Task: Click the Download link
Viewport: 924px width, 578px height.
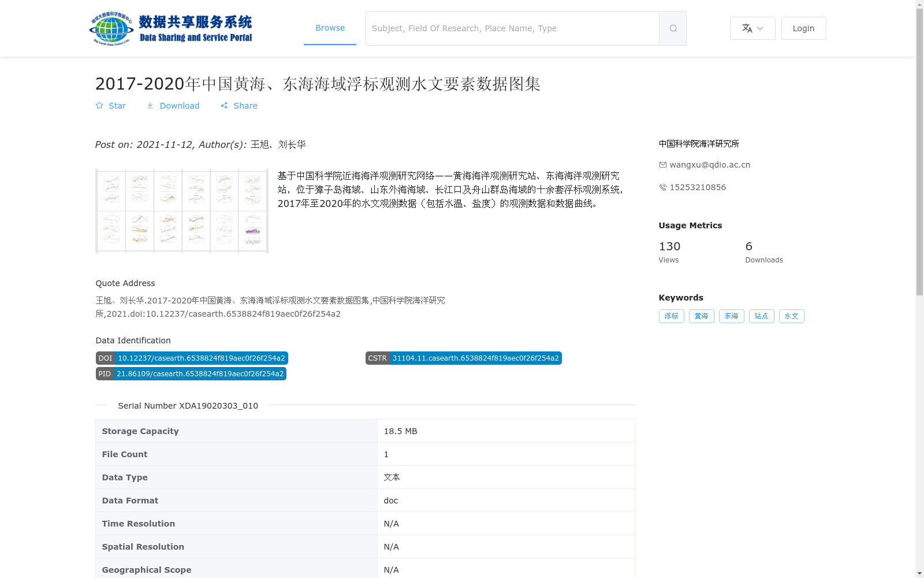Action: tap(173, 106)
